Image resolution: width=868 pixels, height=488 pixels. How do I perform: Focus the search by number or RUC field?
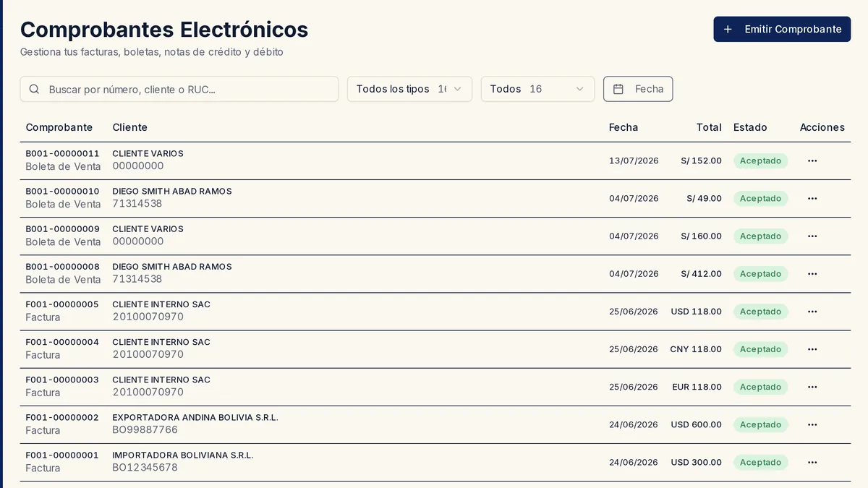coord(179,89)
